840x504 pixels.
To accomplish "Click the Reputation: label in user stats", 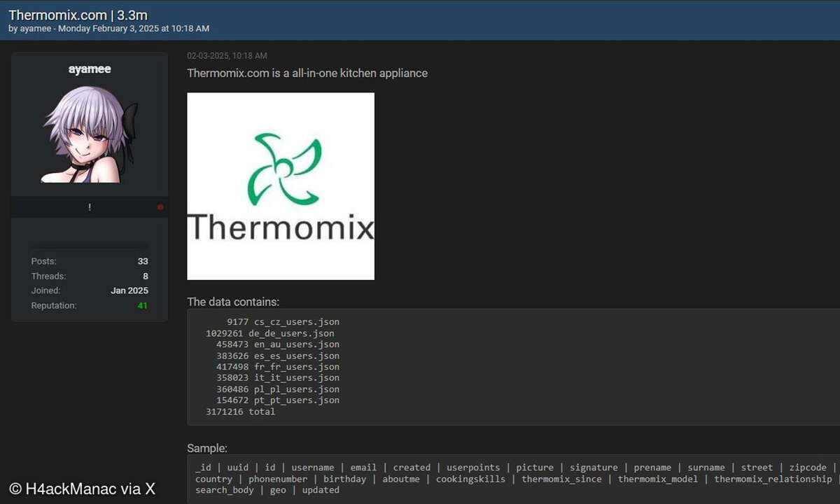I will [x=54, y=306].
